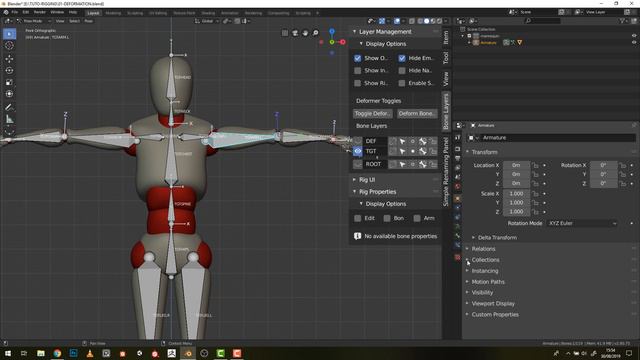Activate the Move tool

[9, 58]
